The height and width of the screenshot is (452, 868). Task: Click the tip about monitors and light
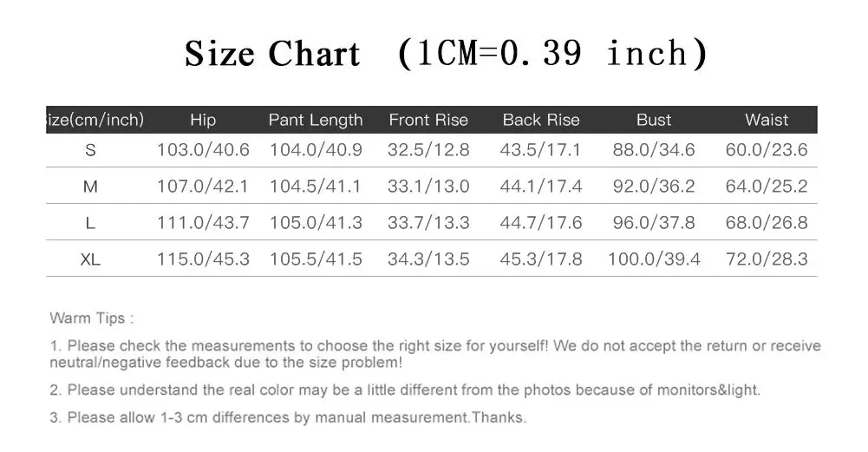pos(405,390)
